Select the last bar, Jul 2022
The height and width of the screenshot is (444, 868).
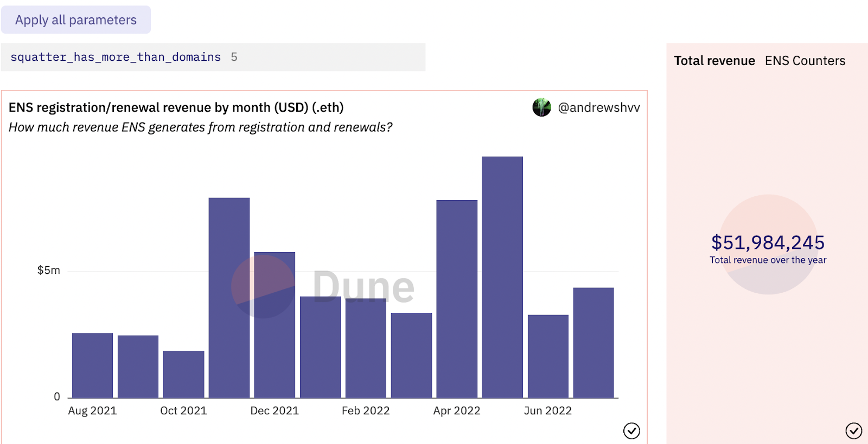593,343
